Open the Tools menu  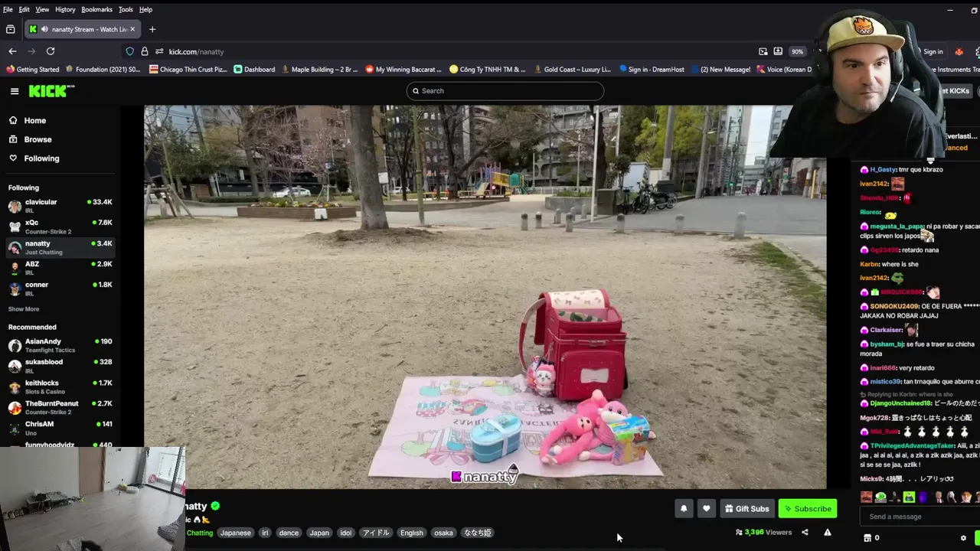126,9
